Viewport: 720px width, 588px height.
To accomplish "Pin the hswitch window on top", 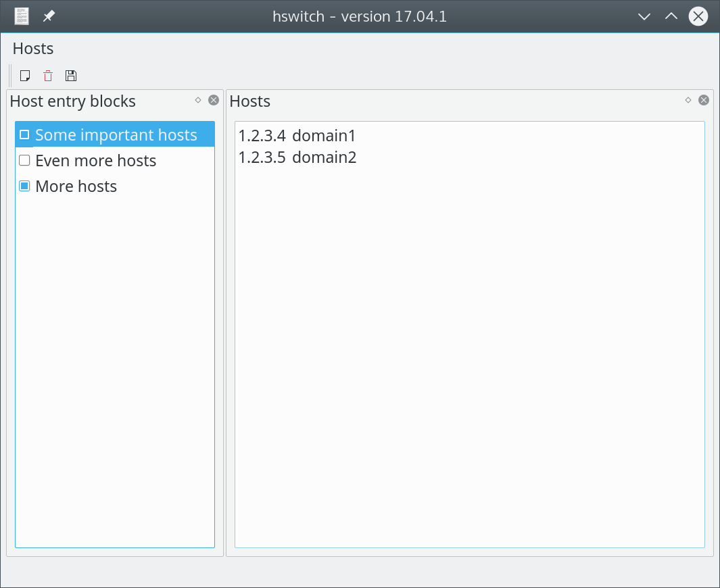I will pos(48,16).
